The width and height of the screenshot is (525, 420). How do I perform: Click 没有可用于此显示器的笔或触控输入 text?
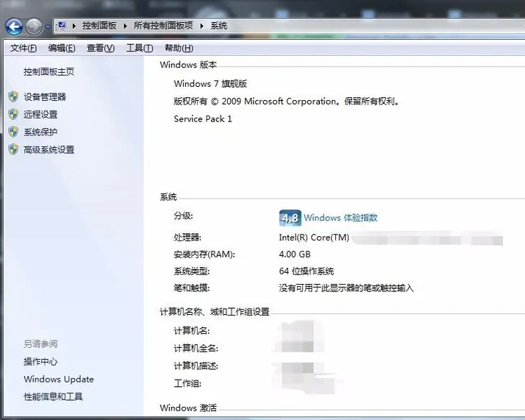(x=346, y=288)
